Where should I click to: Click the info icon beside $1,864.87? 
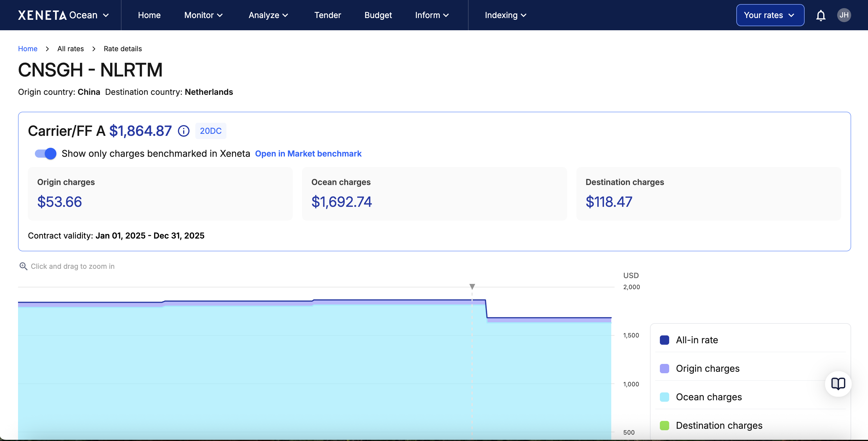pyautogui.click(x=184, y=131)
